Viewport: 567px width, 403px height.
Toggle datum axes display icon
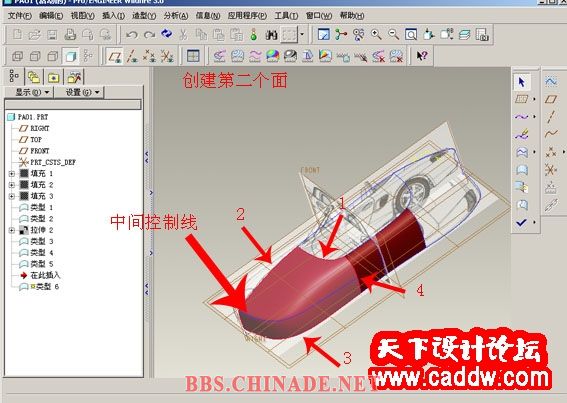(132, 56)
